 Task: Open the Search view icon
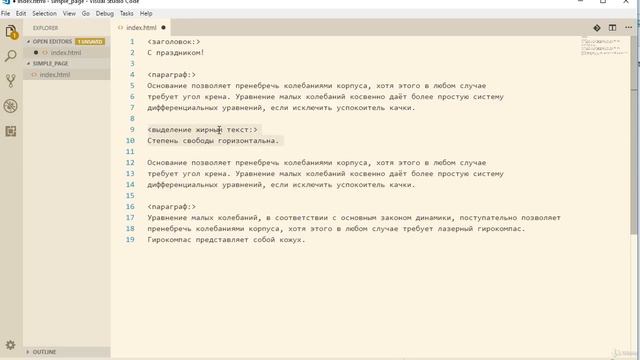pyautogui.click(x=11, y=56)
